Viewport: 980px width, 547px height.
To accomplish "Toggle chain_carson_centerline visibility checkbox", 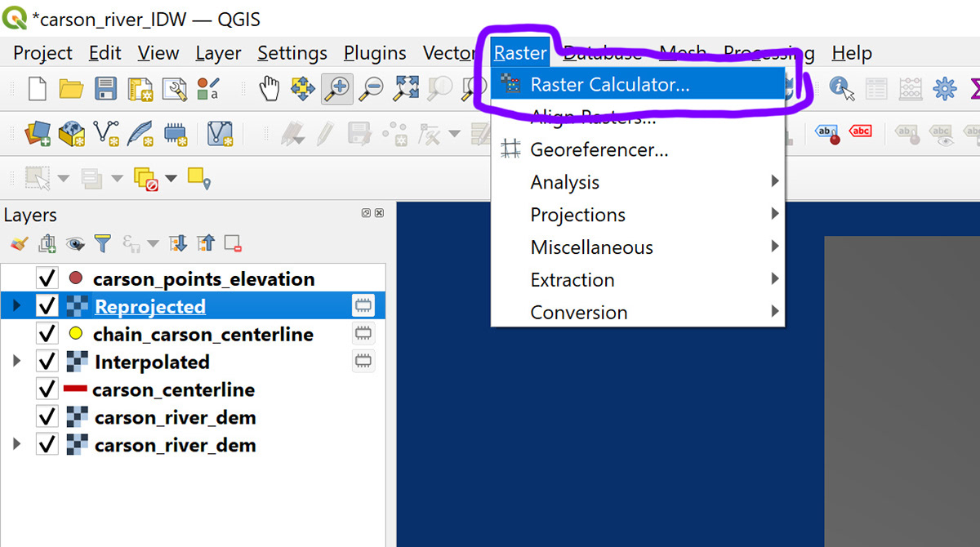I will point(47,334).
